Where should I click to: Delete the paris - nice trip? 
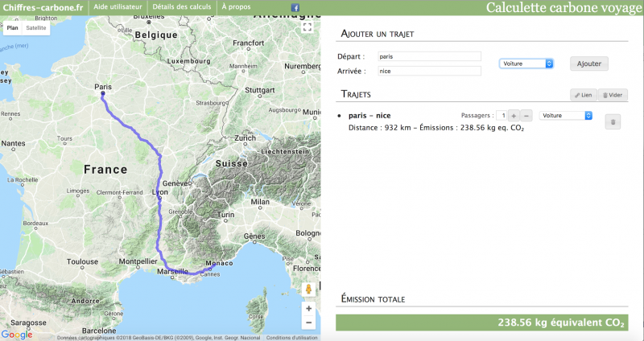click(613, 122)
